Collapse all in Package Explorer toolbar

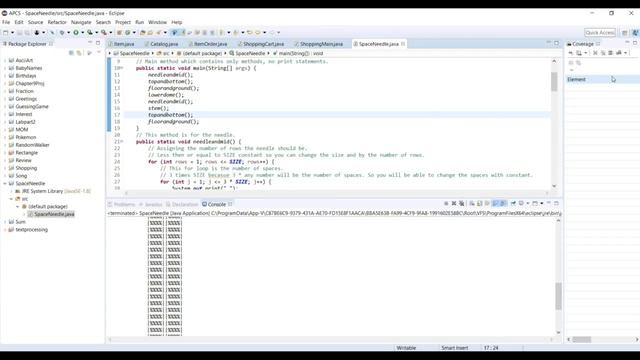(71, 53)
